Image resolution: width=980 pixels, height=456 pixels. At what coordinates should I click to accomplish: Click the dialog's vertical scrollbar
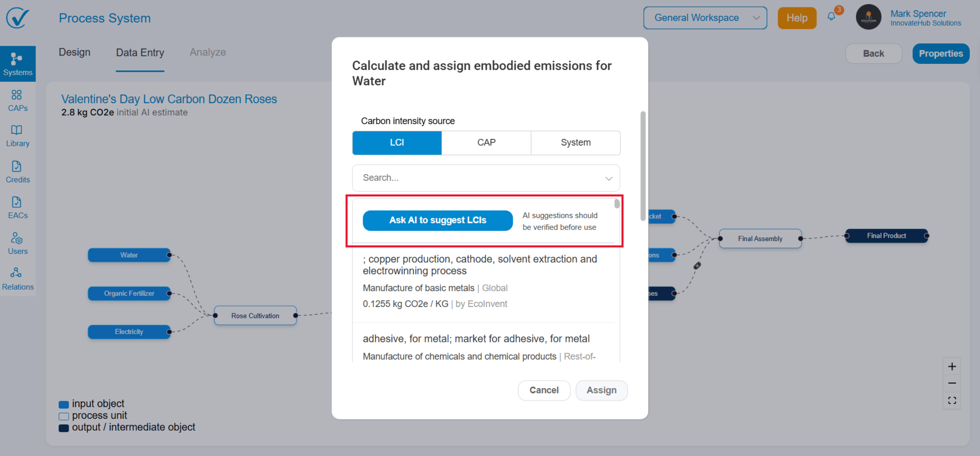click(643, 165)
